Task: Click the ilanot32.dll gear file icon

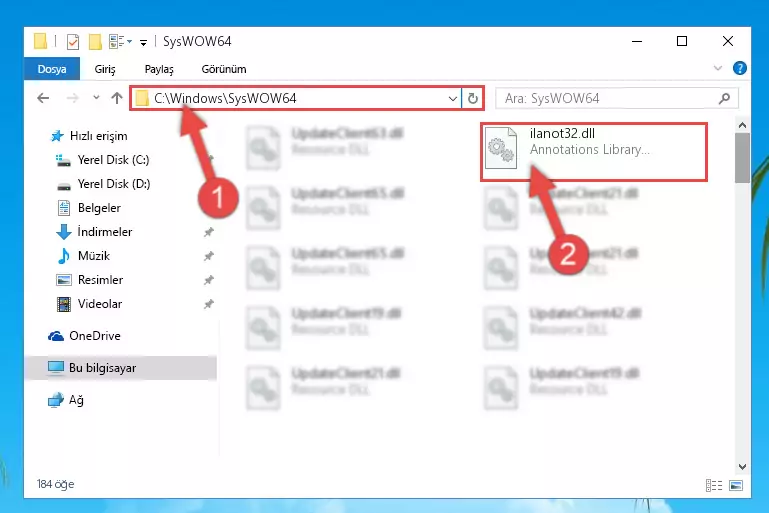Action: (x=501, y=148)
